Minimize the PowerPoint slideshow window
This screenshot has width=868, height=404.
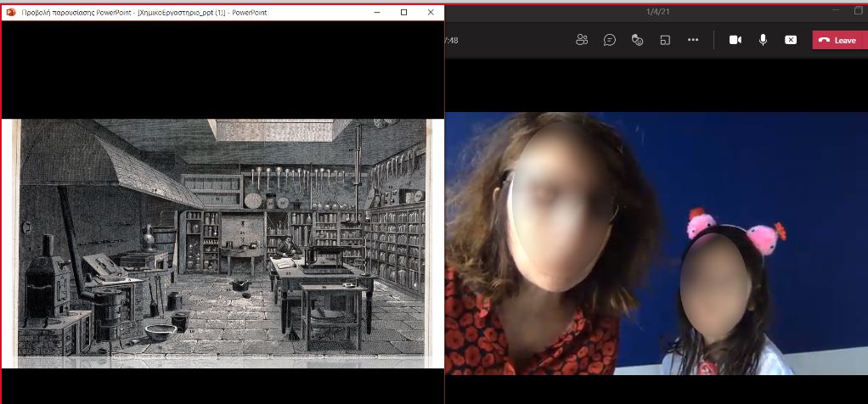point(377,12)
